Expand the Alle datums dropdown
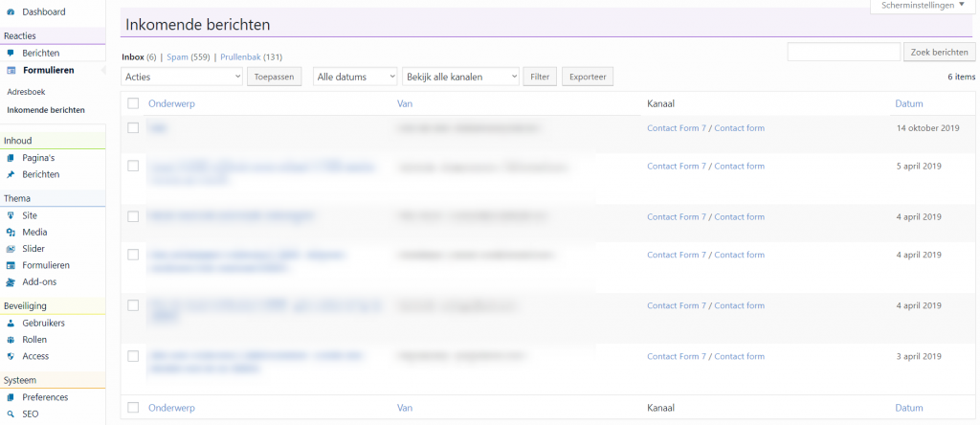The height and width of the screenshot is (425, 980). [355, 77]
